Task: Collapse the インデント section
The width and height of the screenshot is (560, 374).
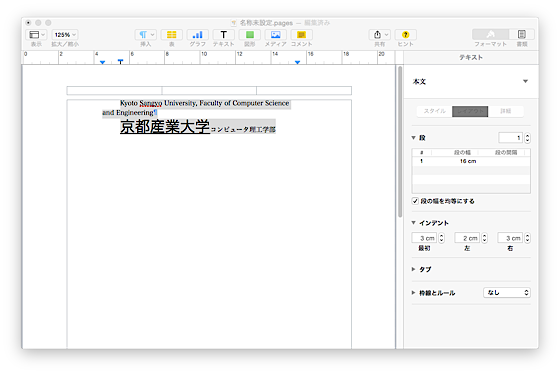Action: 414,223
